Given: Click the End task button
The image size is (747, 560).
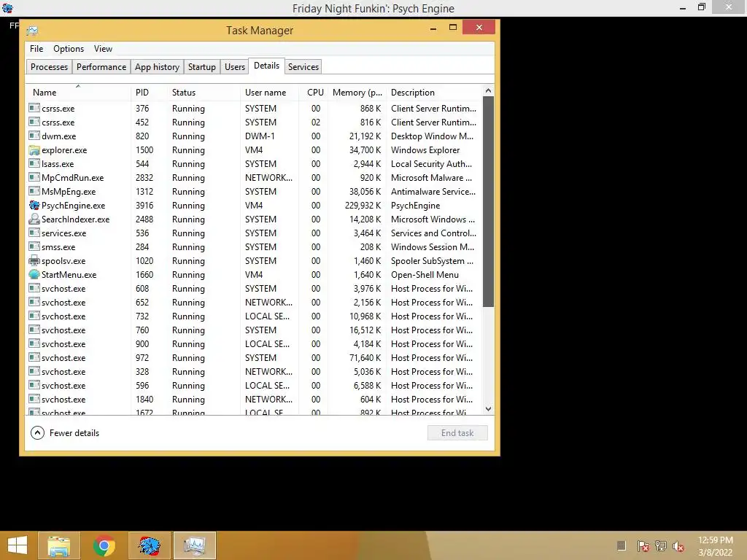Looking at the screenshot, I should point(457,433).
